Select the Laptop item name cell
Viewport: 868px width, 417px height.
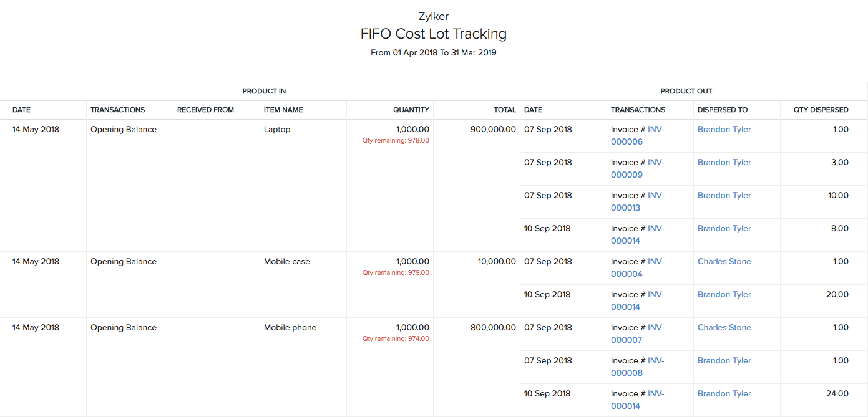tap(276, 130)
